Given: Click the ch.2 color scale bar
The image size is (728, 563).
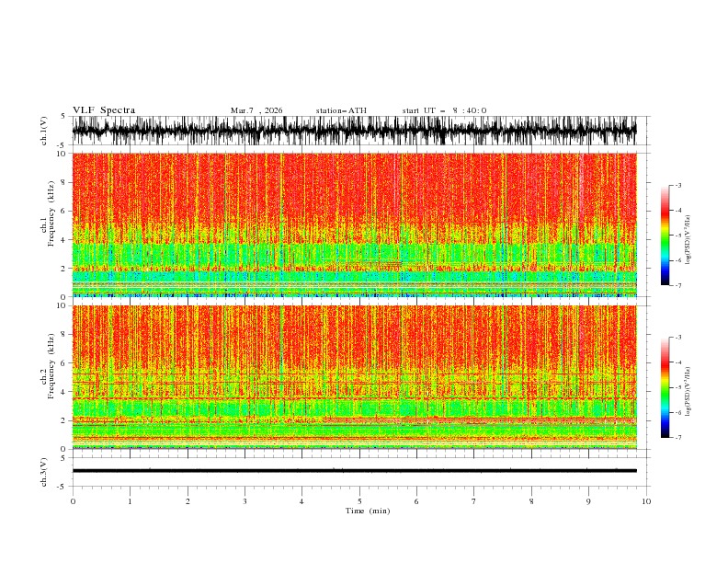Looking at the screenshot, I should tap(665, 387).
